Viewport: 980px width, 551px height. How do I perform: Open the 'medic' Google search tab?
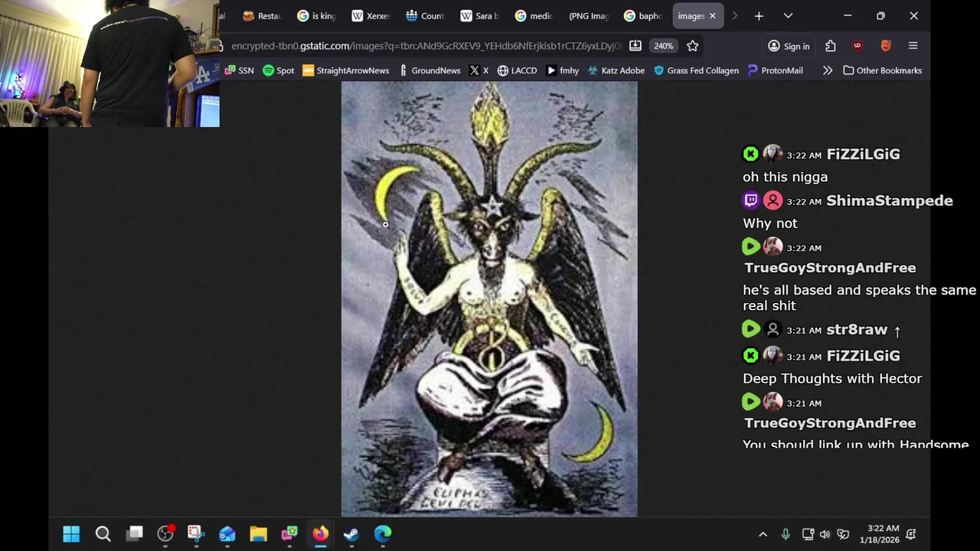(534, 15)
